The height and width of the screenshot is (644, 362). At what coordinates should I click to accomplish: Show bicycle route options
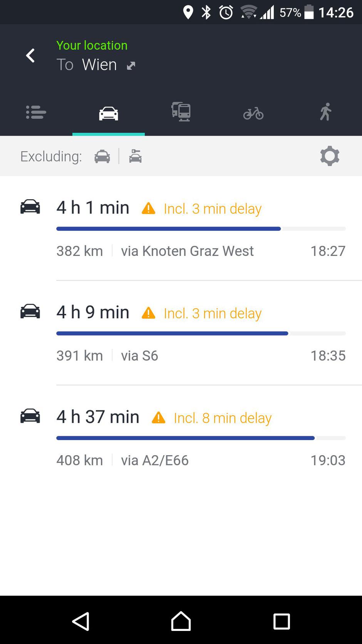pos(253,113)
